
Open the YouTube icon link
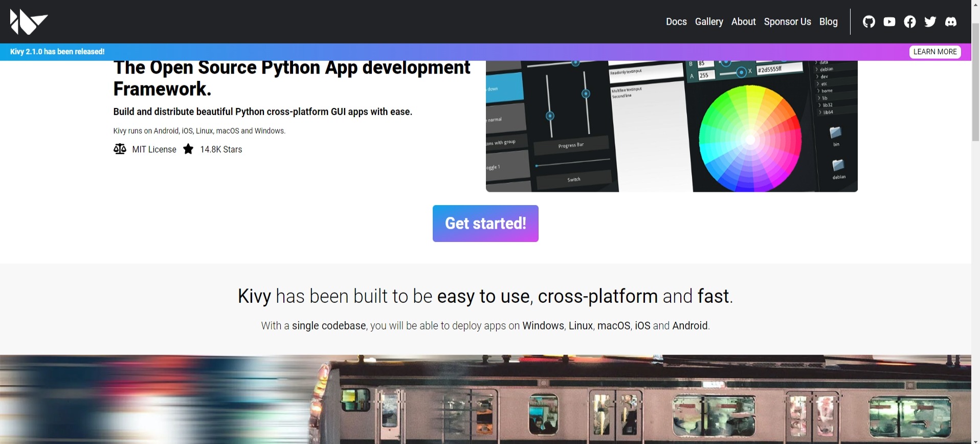(889, 21)
